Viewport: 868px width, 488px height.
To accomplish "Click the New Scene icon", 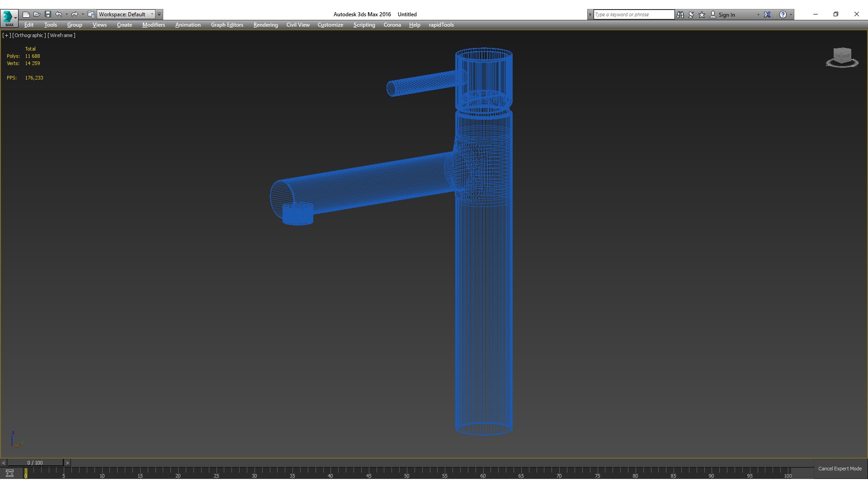I will click(26, 14).
